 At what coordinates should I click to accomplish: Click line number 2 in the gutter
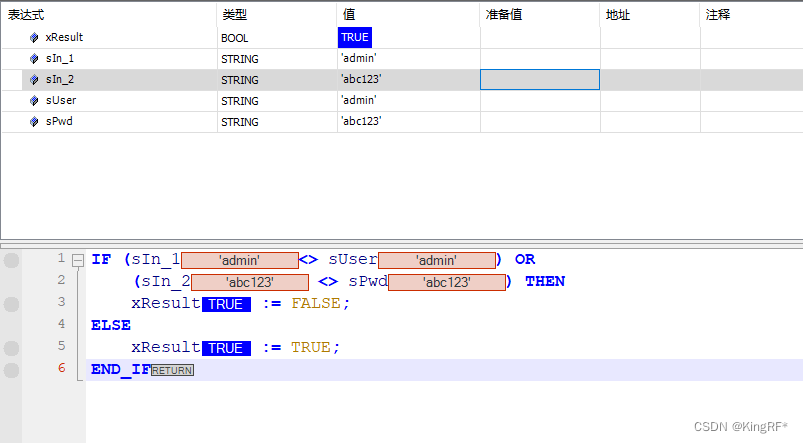coord(61,280)
